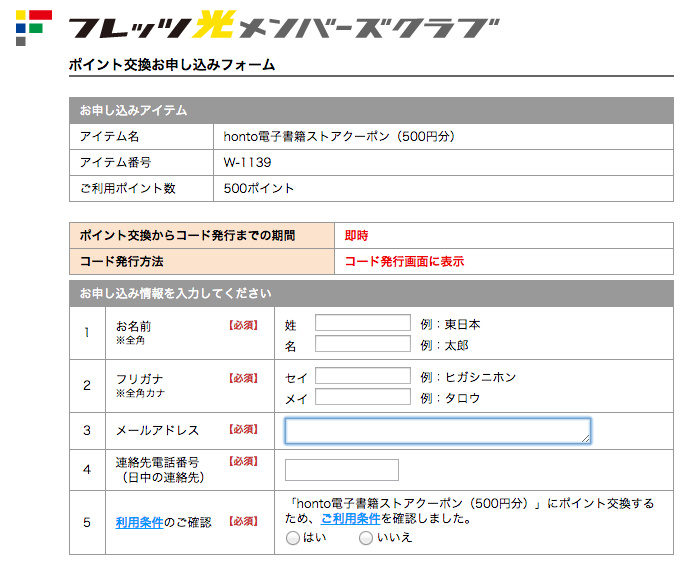Click the example text 例：タロウ

[450, 398]
